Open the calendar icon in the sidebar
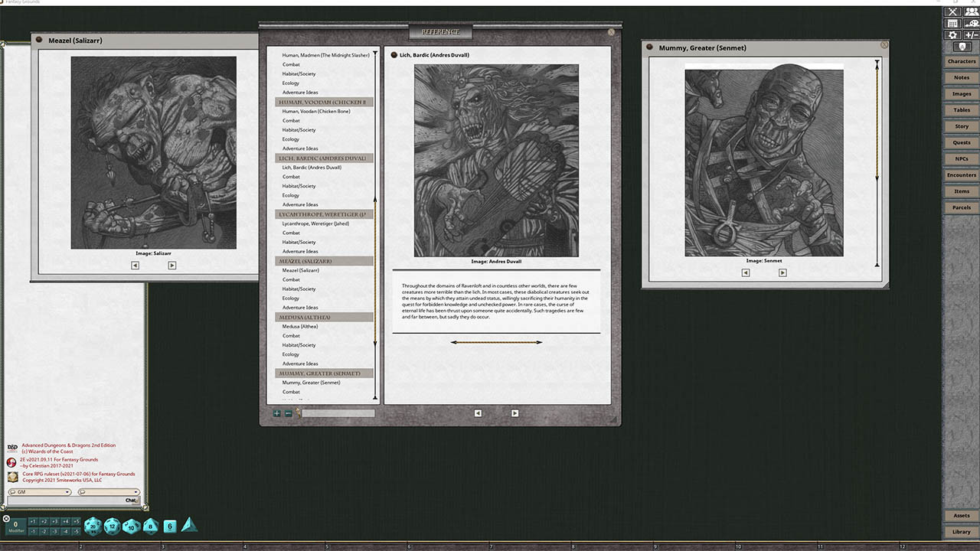 (x=952, y=24)
